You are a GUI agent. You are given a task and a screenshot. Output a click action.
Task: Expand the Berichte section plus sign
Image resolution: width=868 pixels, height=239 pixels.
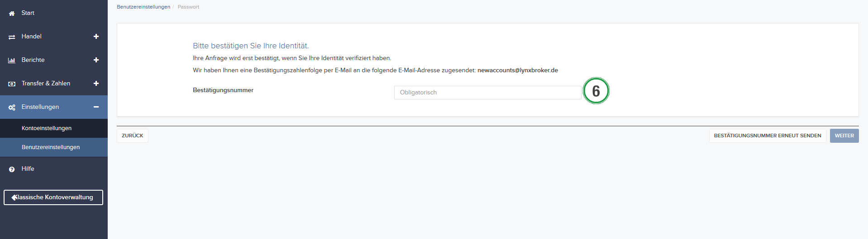[96, 60]
